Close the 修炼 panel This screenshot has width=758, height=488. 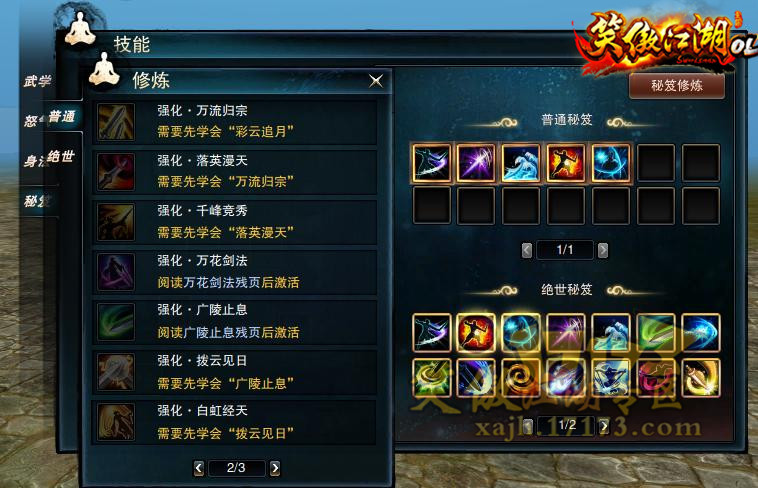(376, 81)
